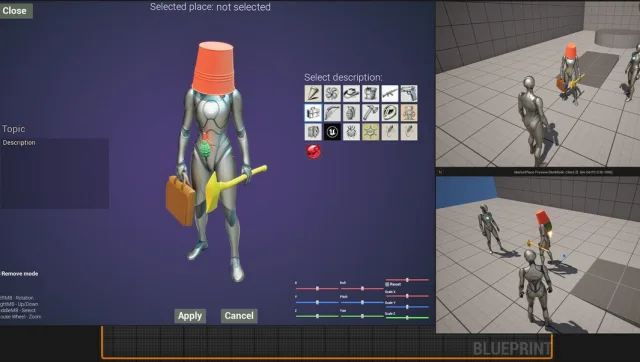Adjust the green Yaw slider
The image size is (640, 362).
(x=362, y=316)
